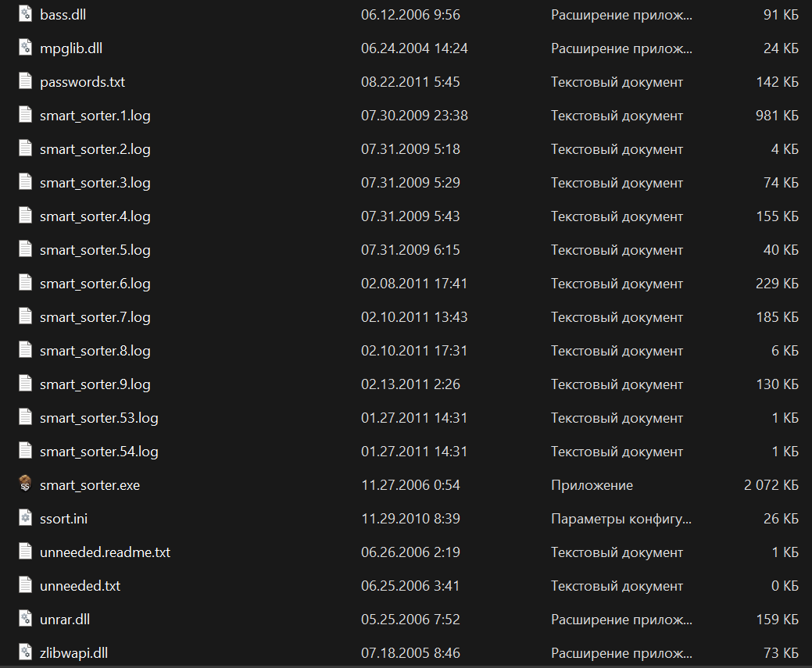Click the Параметры конфигу... type cell
The image size is (812, 668).
(x=621, y=518)
